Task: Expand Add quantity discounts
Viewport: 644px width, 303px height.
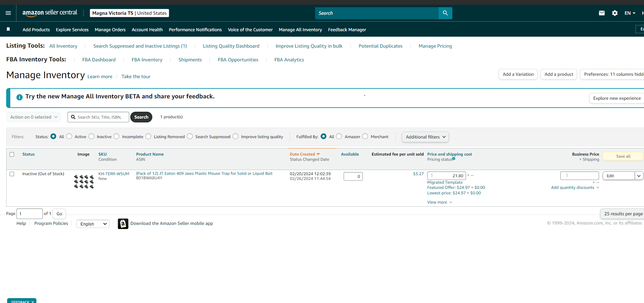Action: (575, 187)
